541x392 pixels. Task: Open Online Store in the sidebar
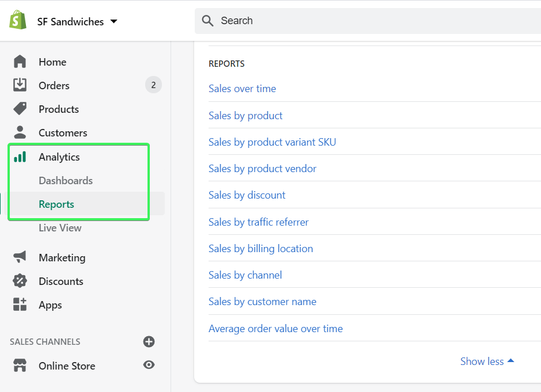tap(67, 366)
